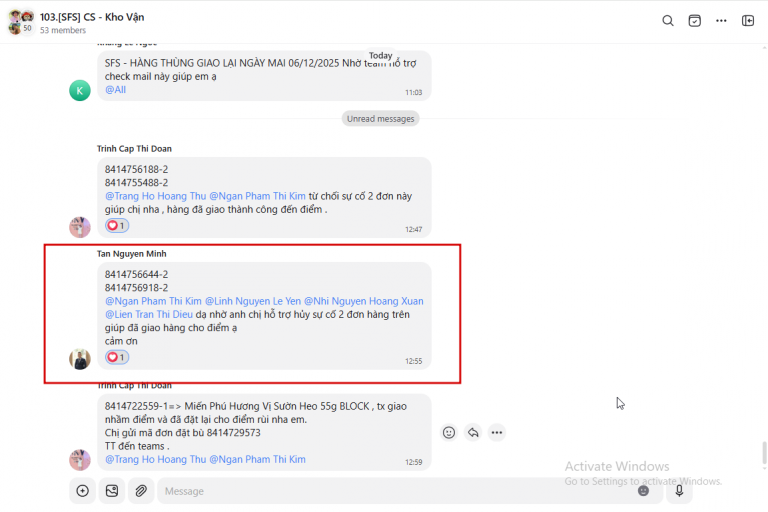Screen dimensions: 768x512
Task: Click the paperclip attachment icon
Action: point(141,490)
